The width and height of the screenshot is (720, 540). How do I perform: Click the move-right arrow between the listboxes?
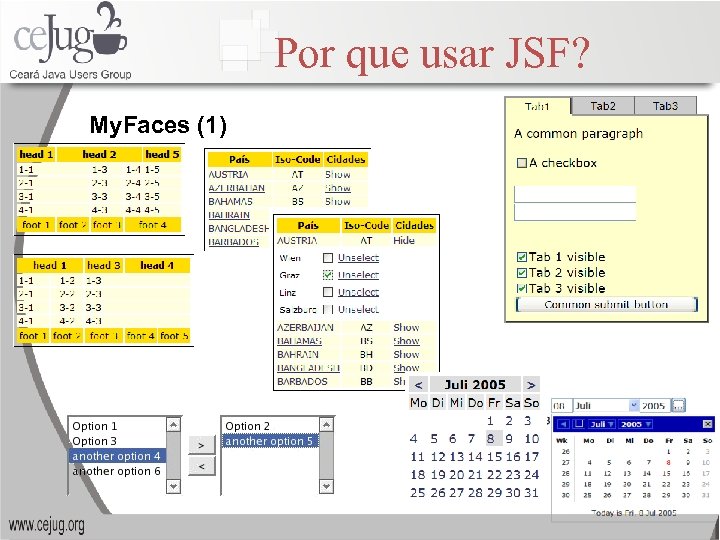tap(202, 445)
